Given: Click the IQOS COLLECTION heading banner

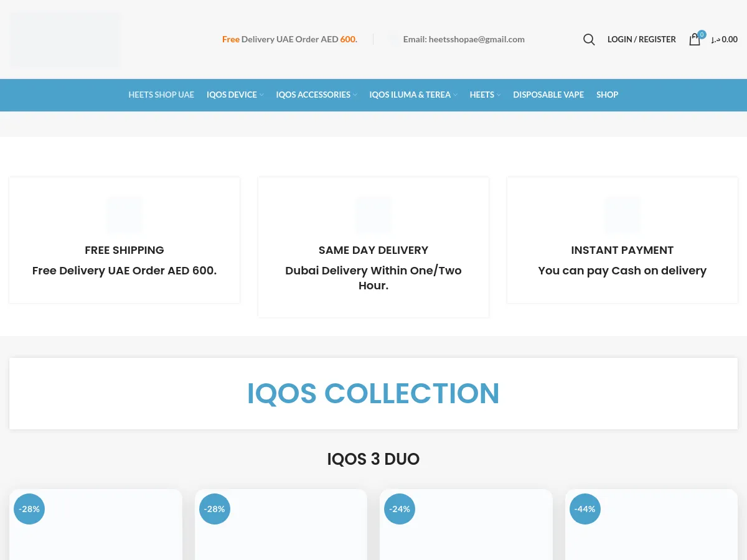Looking at the screenshot, I should 374,393.
